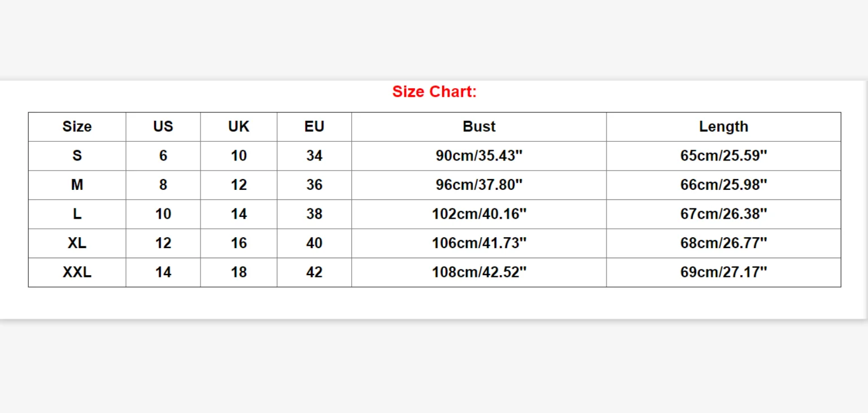Click the Bust column header
The width and height of the screenshot is (868, 413).
click(479, 127)
